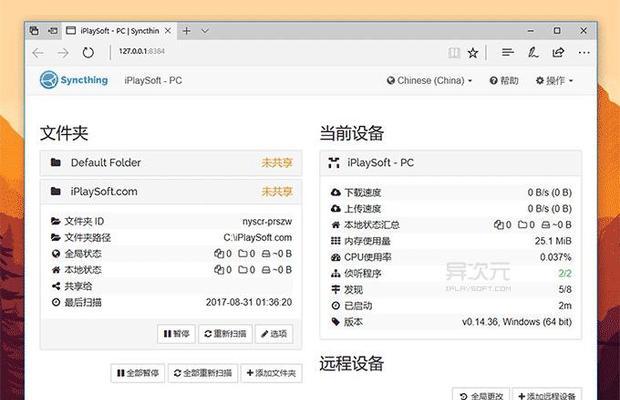Click discovery value 5/8
This screenshot has width=620, height=400.
(x=565, y=290)
